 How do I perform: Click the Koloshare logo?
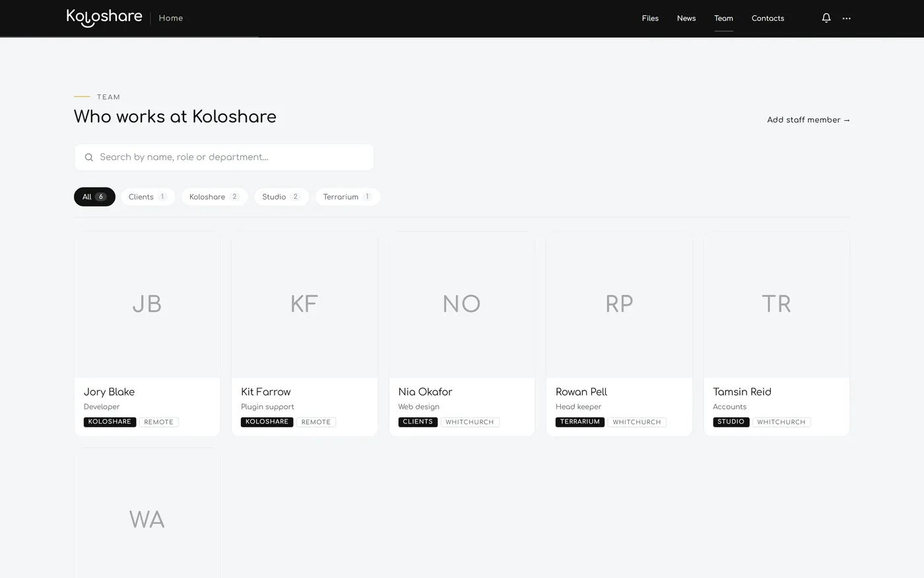(104, 18)
